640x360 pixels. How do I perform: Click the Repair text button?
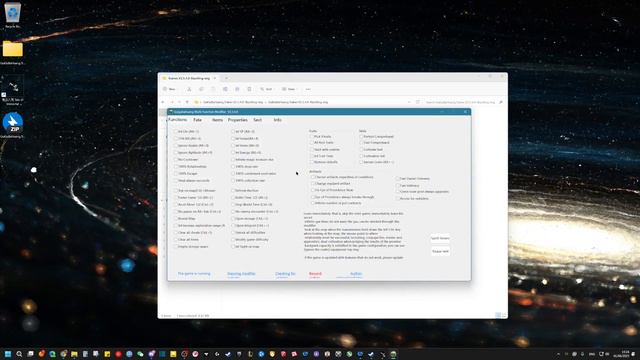(x=440, y=251)
